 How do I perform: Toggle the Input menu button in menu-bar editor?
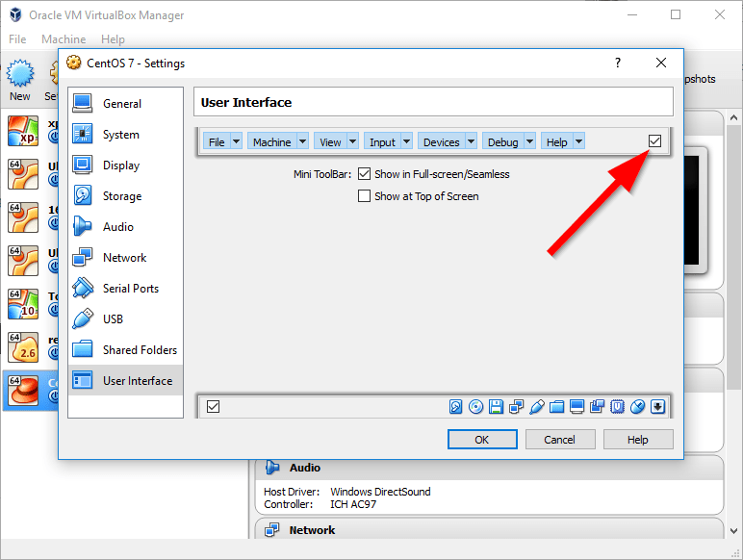[x=382, y=141]
